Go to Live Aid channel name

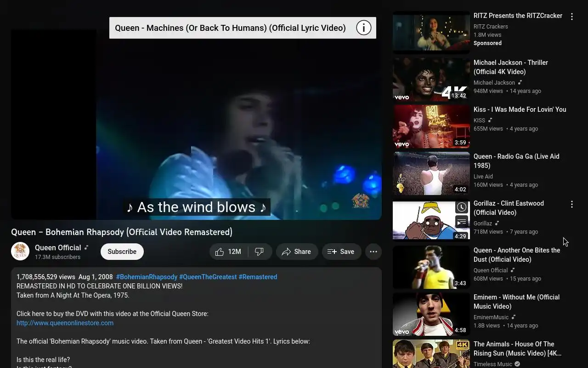click(483, 177)
